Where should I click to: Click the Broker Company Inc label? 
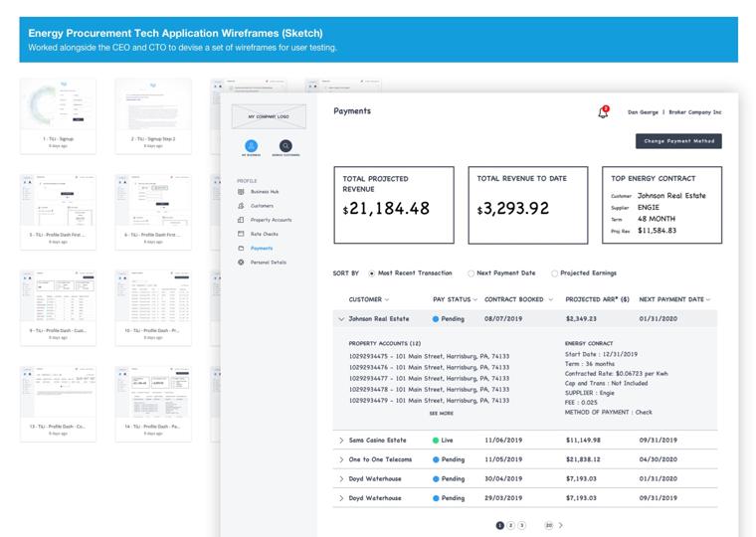[x=694, y=112]
